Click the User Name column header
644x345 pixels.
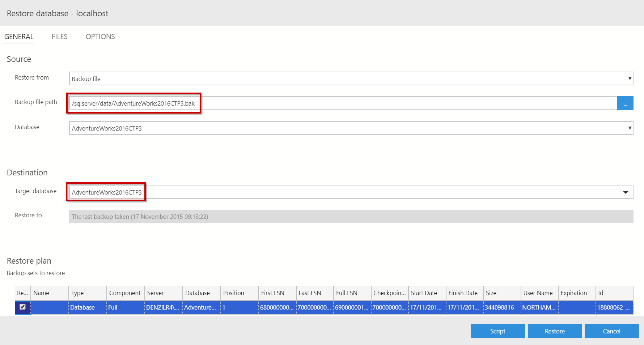pos(538,293)
